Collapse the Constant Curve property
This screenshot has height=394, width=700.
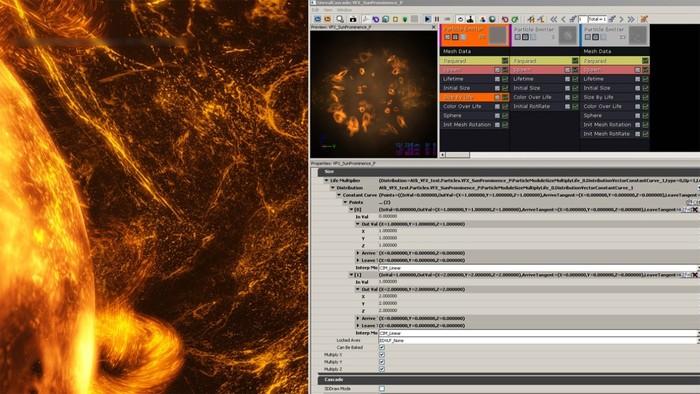coord(339,195)
